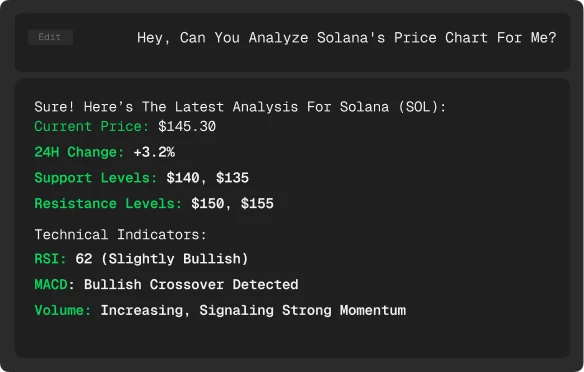Viewport: 584px width, 372px height.
Task: Select the 24H Change label
Action: pos(79,152)
